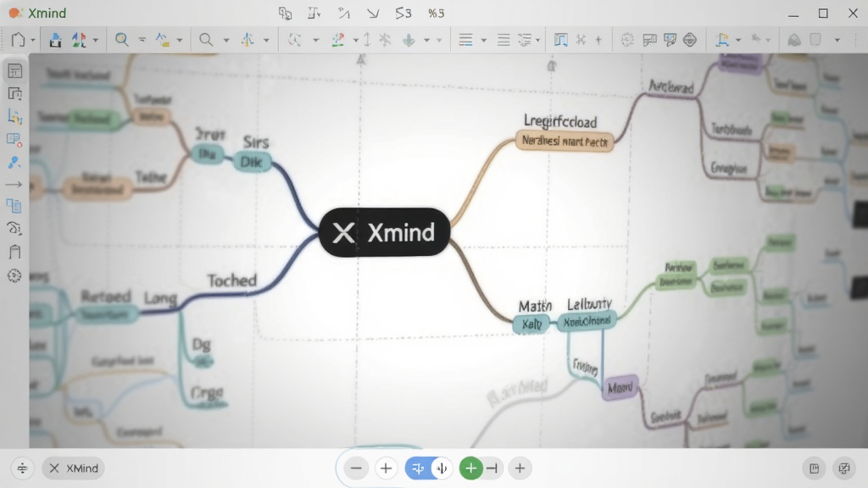
Task: Click the 'Dg' subtopic label
Action: pos(202,345)
